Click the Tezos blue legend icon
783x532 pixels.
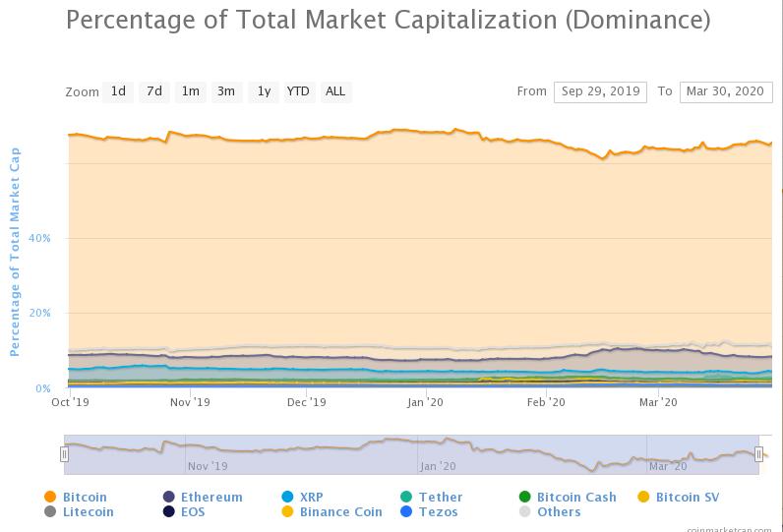point(406,511)
